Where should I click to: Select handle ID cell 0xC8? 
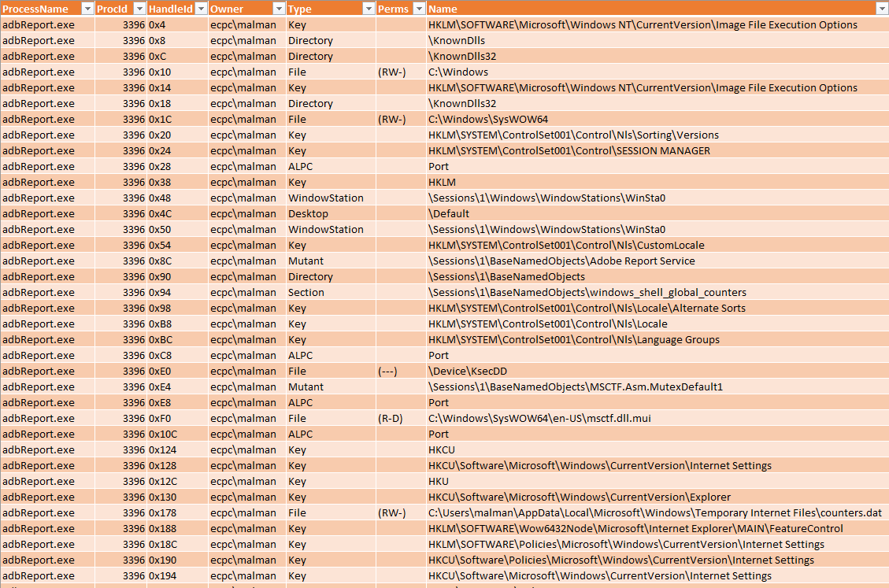[x=177, y=356]
